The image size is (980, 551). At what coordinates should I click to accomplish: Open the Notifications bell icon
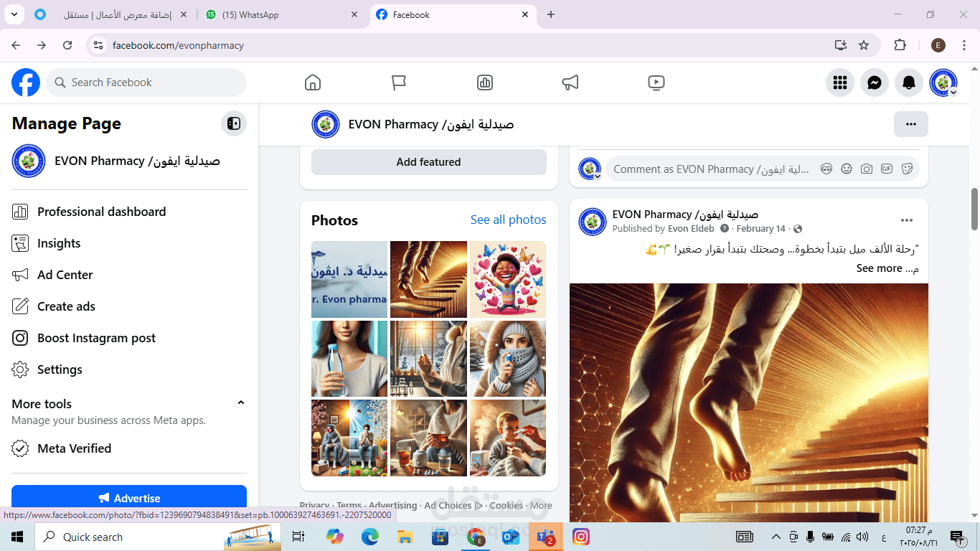coord(909,83)
